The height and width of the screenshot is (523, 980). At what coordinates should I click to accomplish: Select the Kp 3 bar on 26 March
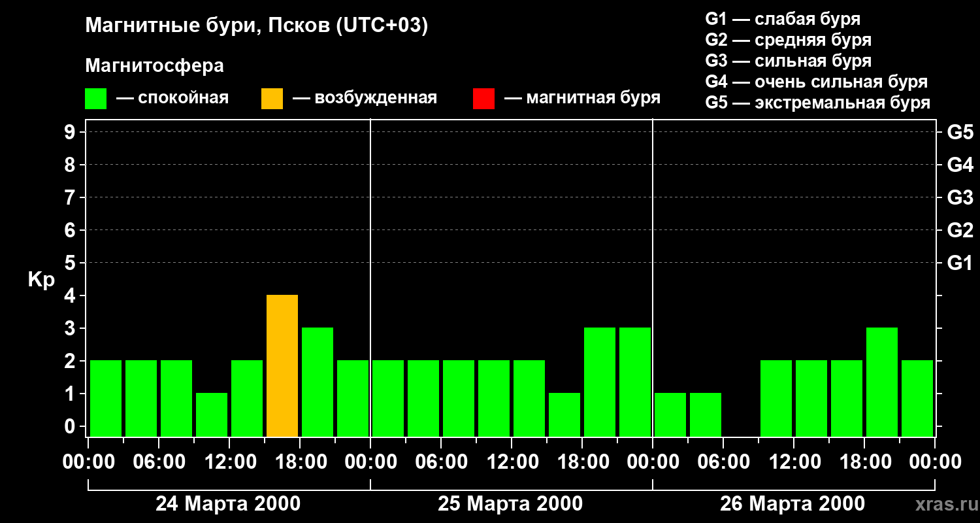[x=882, y=382]
